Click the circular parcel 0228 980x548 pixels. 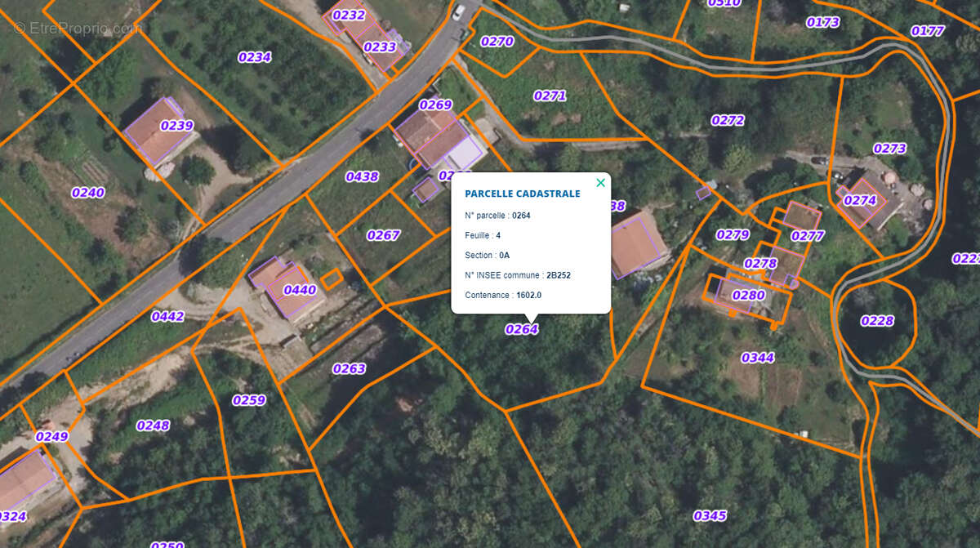(x=876, y=321)
